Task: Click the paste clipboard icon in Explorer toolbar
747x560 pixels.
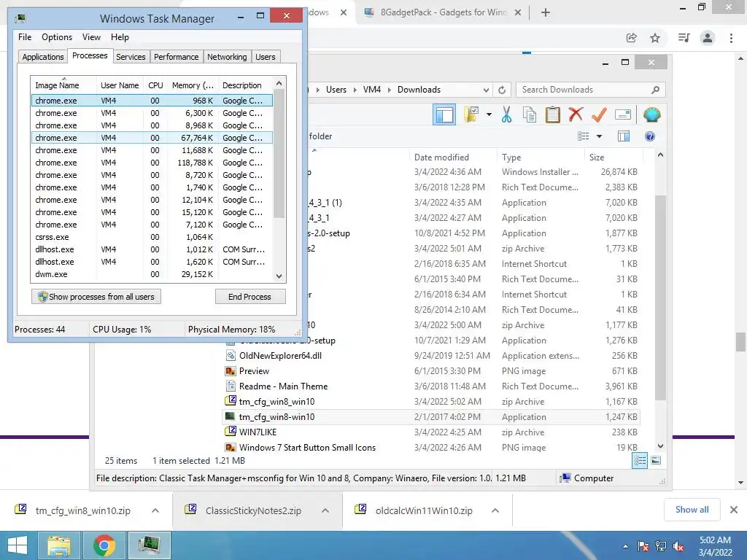Action: click(553, 114)
